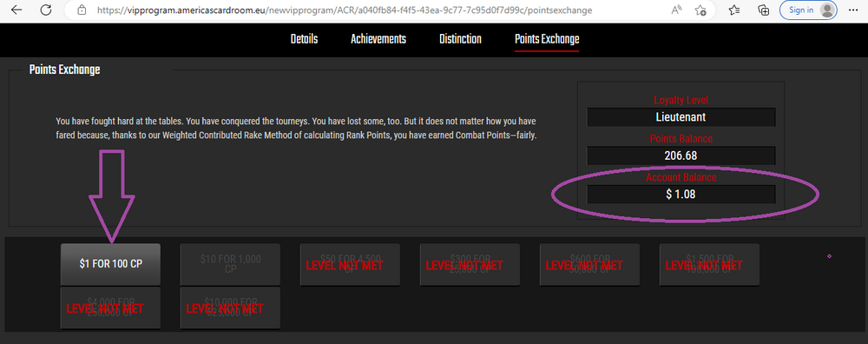Open Read aloud icon in address bar

[676, 10]
